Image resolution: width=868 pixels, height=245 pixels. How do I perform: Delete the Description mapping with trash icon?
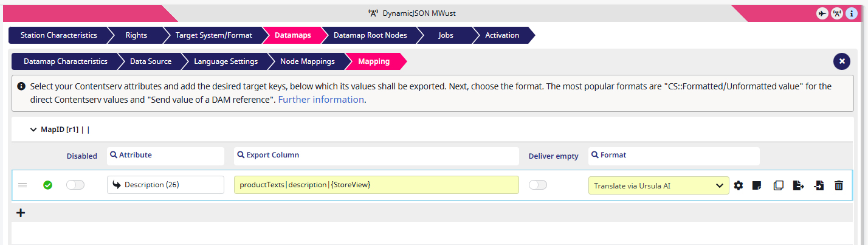tap(839, 185)
